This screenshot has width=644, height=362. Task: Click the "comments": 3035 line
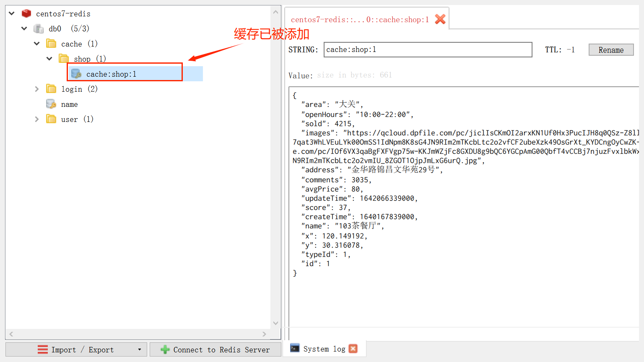(336, 180)
